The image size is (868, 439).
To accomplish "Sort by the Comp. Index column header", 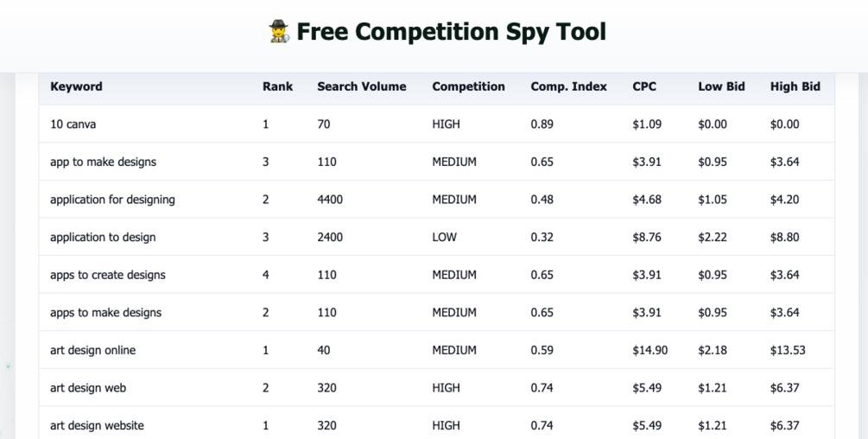I will [568, 86].
